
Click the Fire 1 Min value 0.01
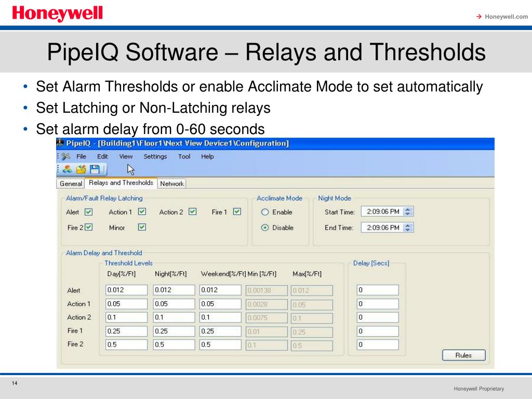267,332
